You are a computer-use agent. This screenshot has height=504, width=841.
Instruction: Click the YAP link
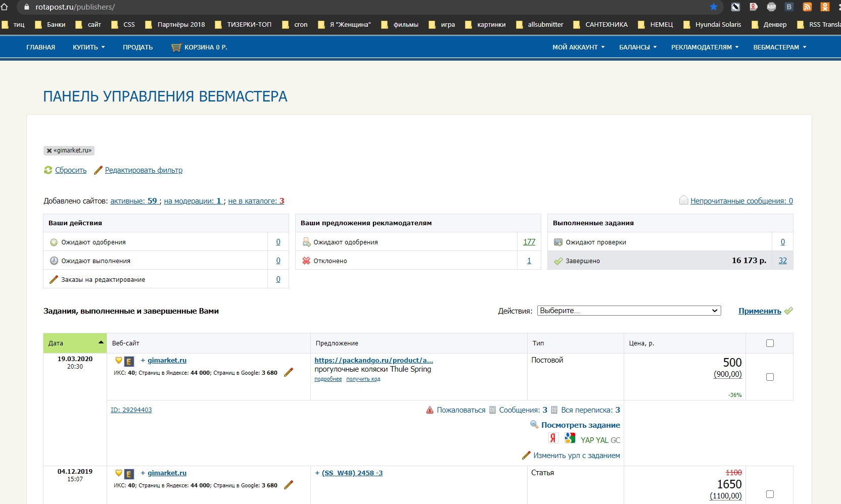point(587,440)
